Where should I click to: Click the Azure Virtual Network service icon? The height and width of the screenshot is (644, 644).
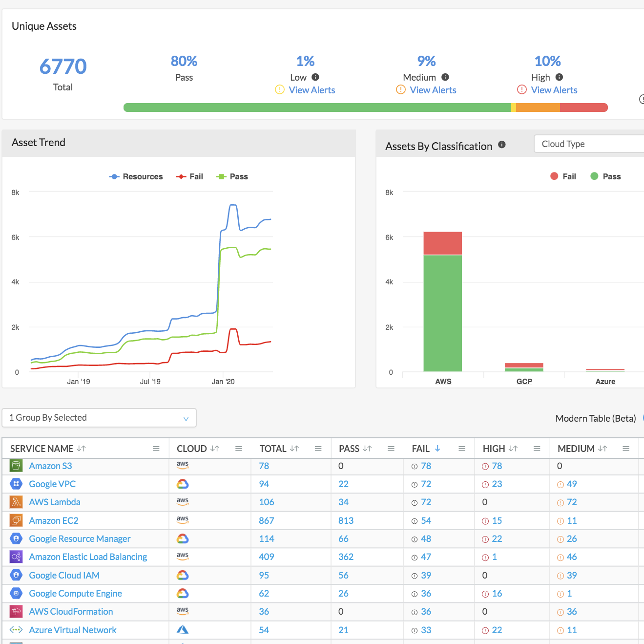(x=16, y=630)
